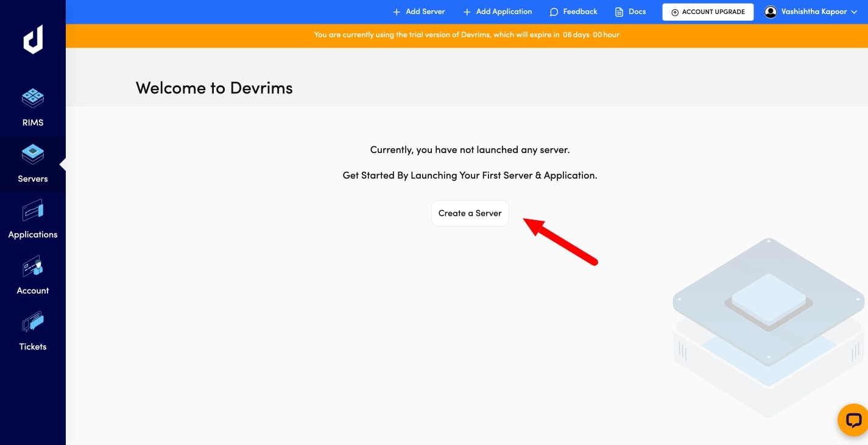Go to the Account sidebar icon
The image size is (868, 445).
point(33,266)
